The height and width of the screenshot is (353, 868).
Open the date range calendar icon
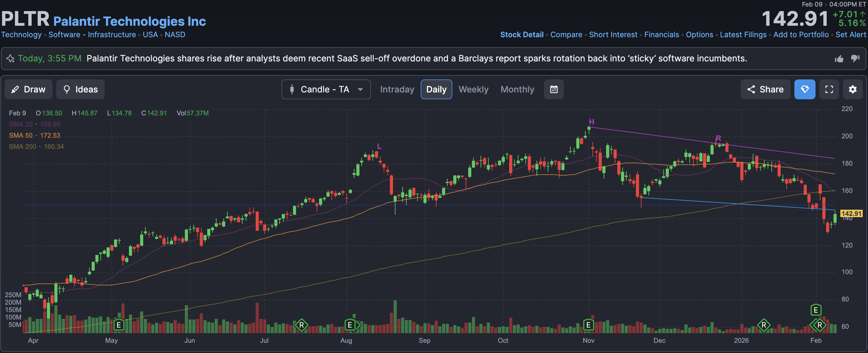coord(554,89)
